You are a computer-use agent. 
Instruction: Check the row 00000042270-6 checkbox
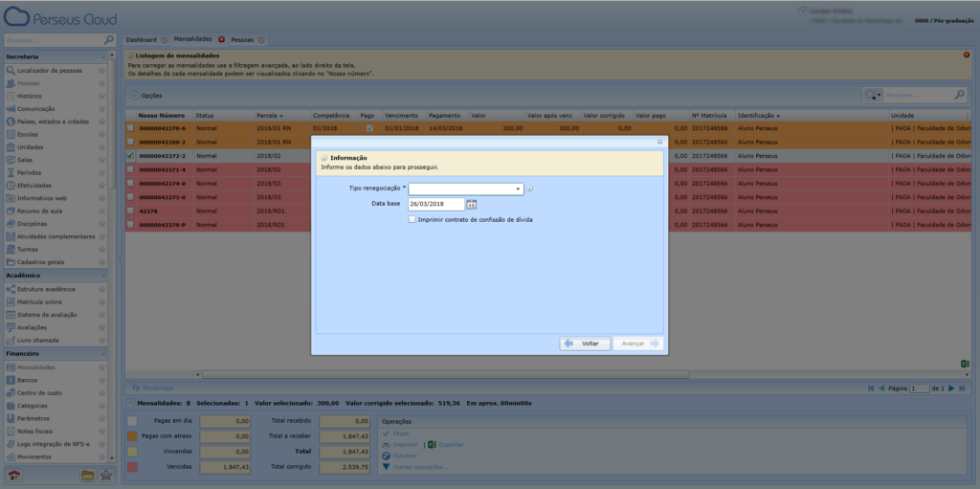coord(131,127)
